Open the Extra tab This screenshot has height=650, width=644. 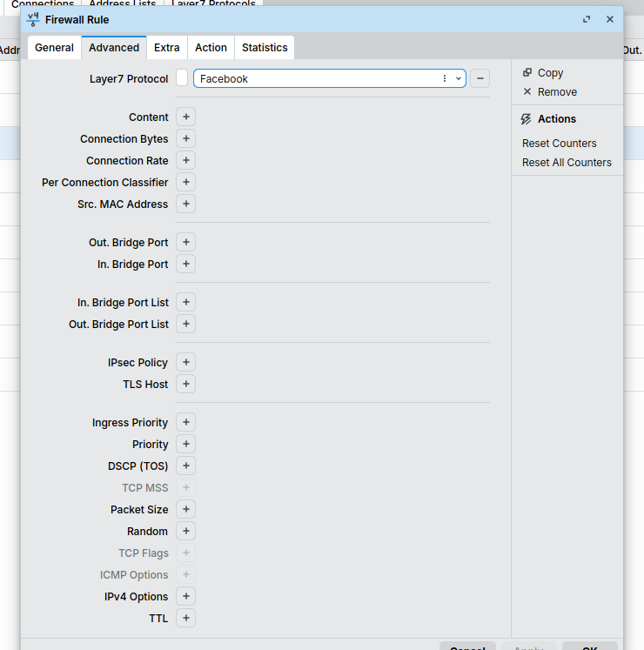pyautogui.click(x=167, y=48)
